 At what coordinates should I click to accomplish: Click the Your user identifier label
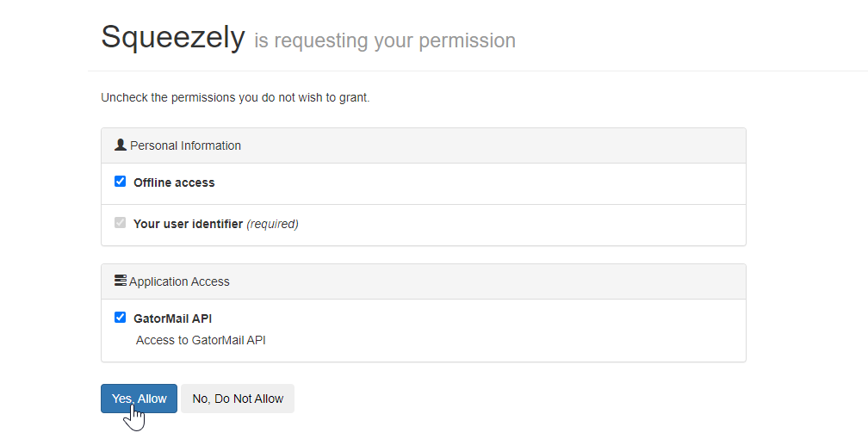click(x=189, y=224)
